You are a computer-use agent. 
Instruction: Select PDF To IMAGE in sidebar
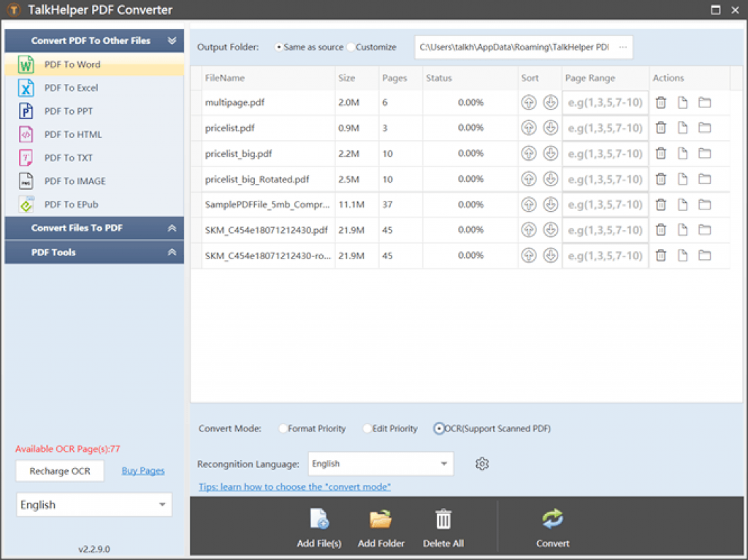(75, 181)
